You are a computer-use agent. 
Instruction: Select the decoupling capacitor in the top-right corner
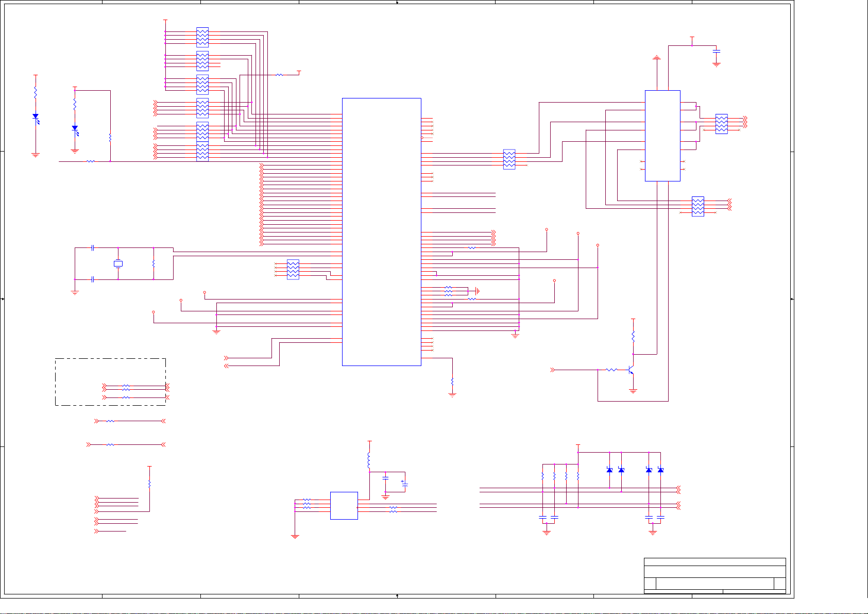point(717,52)
